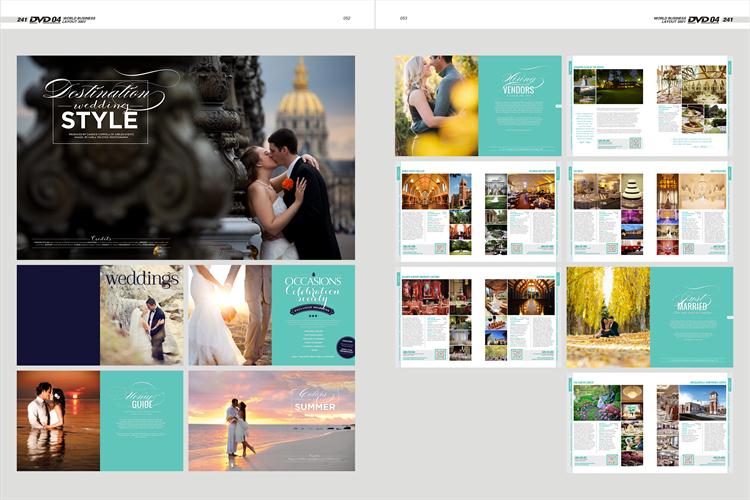Image resolution: width=750 pixels, height=500 pixels.
Task: Click the DVD 04 logo at top left
Action: (47, 19)
